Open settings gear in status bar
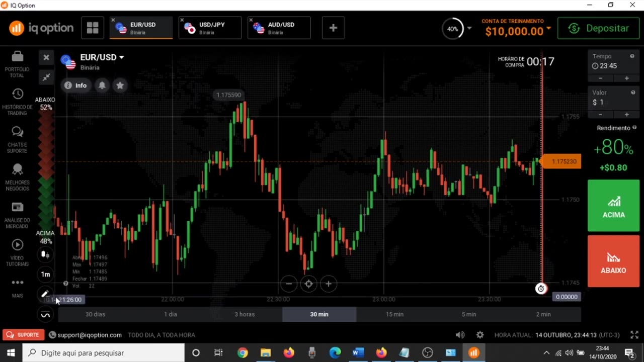Viewport: 644px width, 362px height. tap(480, 335)
